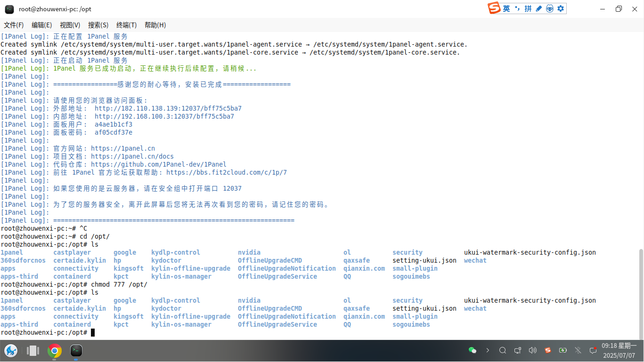Click 'kydoctor' in the first ls output
644x362 pixels.
click(166, 260)
